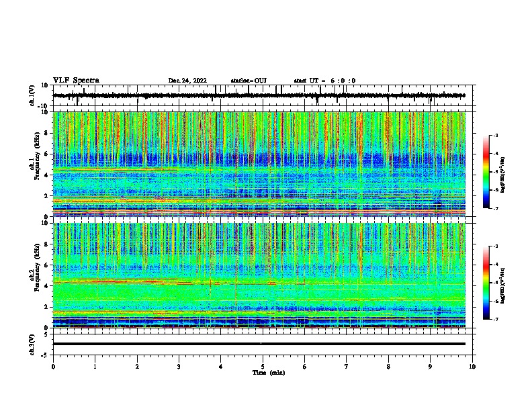Screen dimensions: 532x411
Task: Click the 8 tick label on Time axis
Action: [x=388, y=367]
